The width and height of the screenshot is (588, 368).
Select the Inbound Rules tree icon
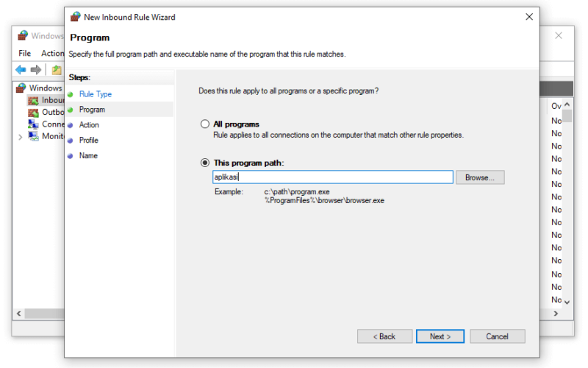tap(33, 100)
